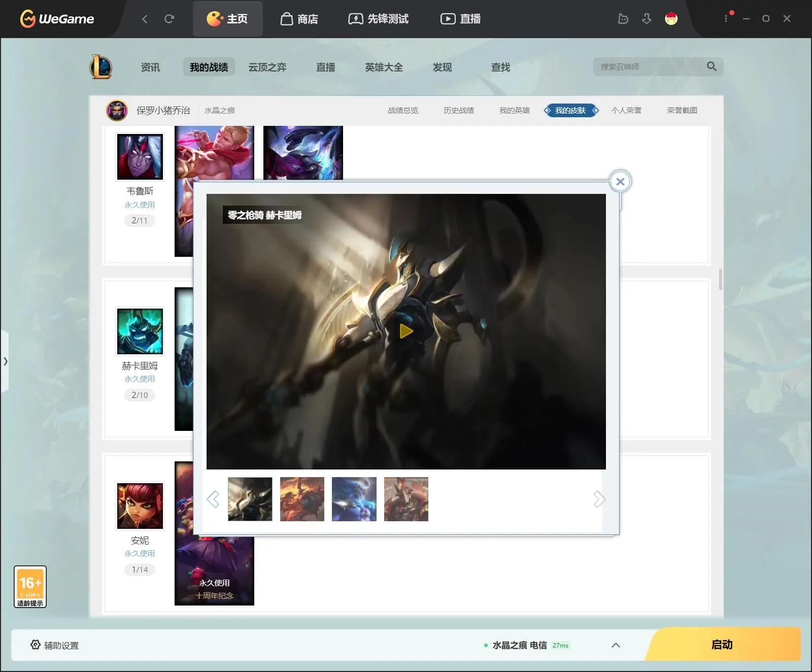Image resolution: width=812 pixels, height=672 pixels.
Task: Open the 资讯 section
Action: point(150,67)
